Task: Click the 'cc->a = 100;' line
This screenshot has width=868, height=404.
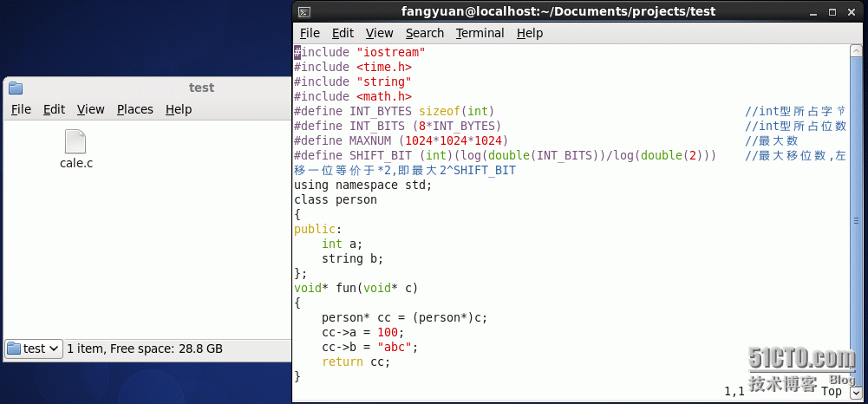Action: click(x=363, y=333)
